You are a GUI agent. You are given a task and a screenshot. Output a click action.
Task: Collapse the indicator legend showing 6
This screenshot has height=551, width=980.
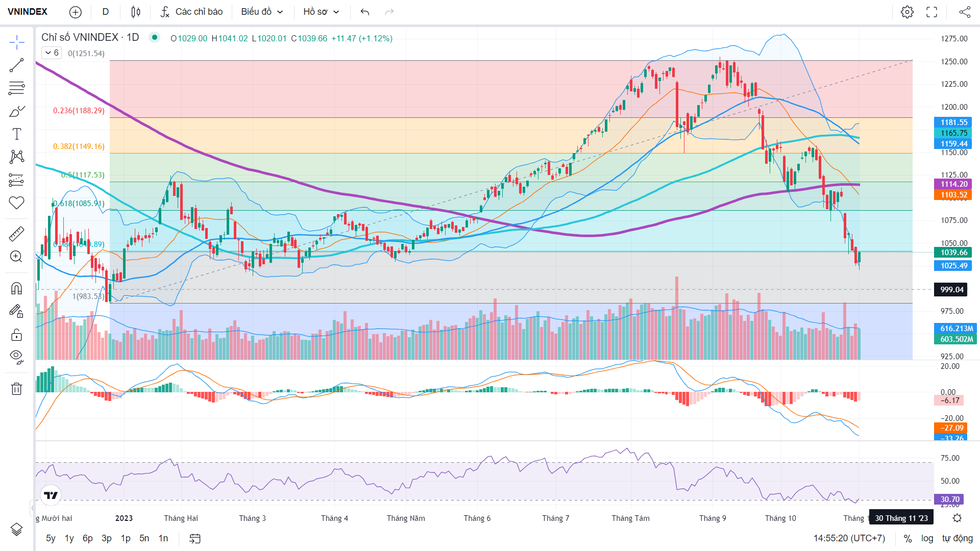click(52, 53)
